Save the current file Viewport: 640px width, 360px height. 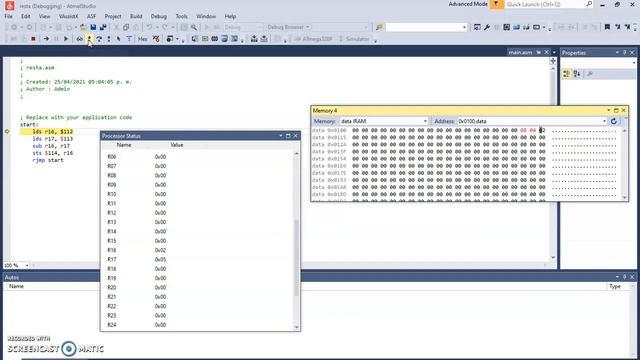point(93,27)
